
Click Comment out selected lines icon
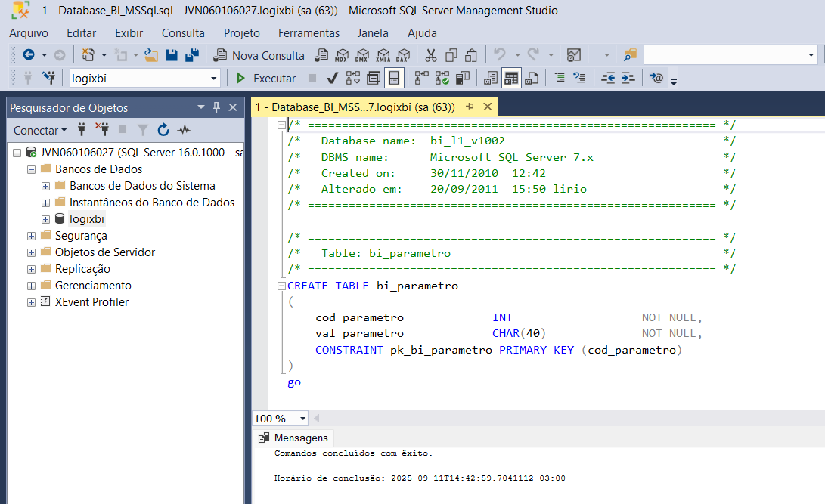(x=560, y=78)
